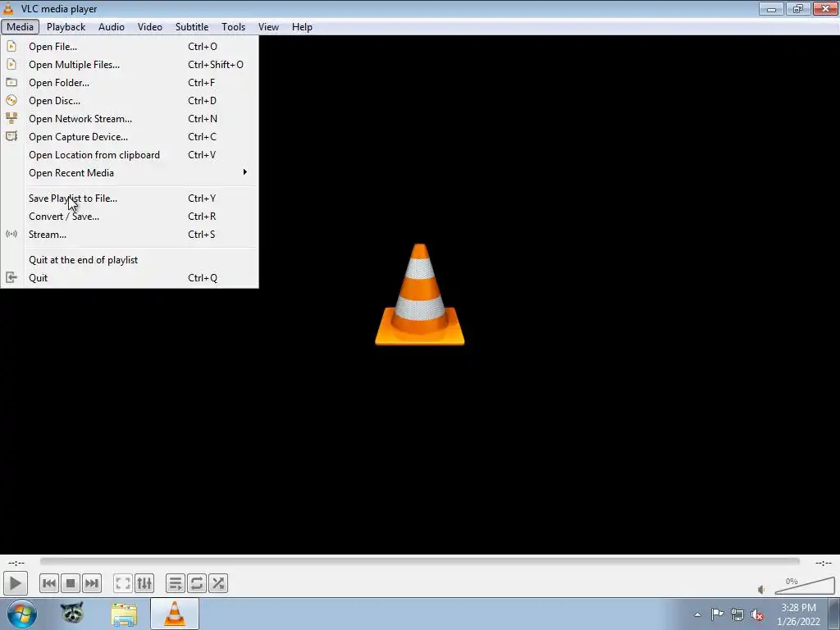Show extended settings equalizer panel
Viewport: 840px width, 630px height.
pos(144,583)
